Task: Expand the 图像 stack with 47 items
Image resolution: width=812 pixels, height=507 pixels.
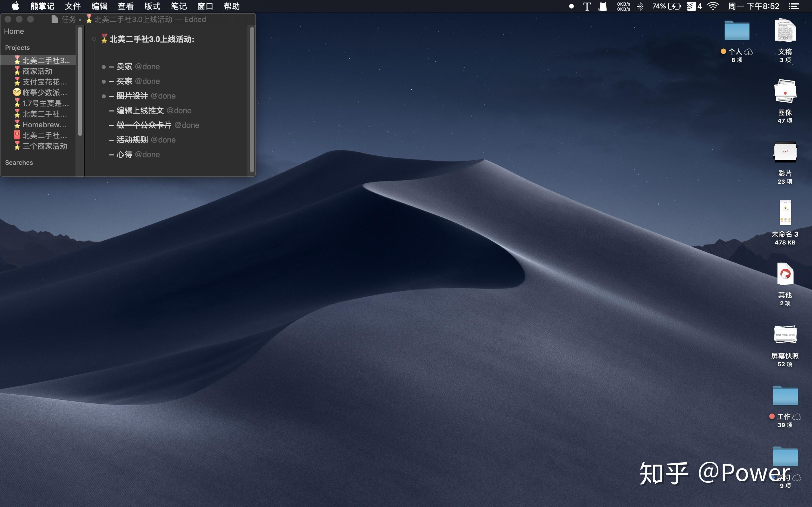Action: pos(785,92)
